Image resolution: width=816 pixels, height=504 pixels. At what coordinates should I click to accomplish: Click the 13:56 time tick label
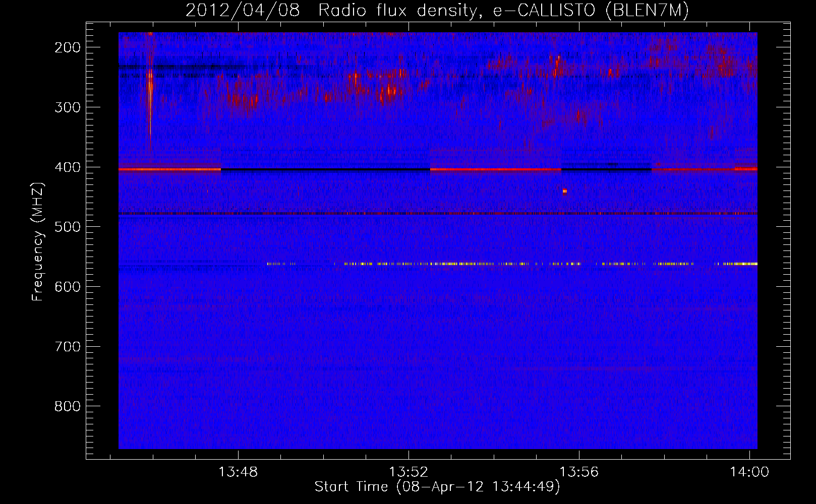pos(579,472)
